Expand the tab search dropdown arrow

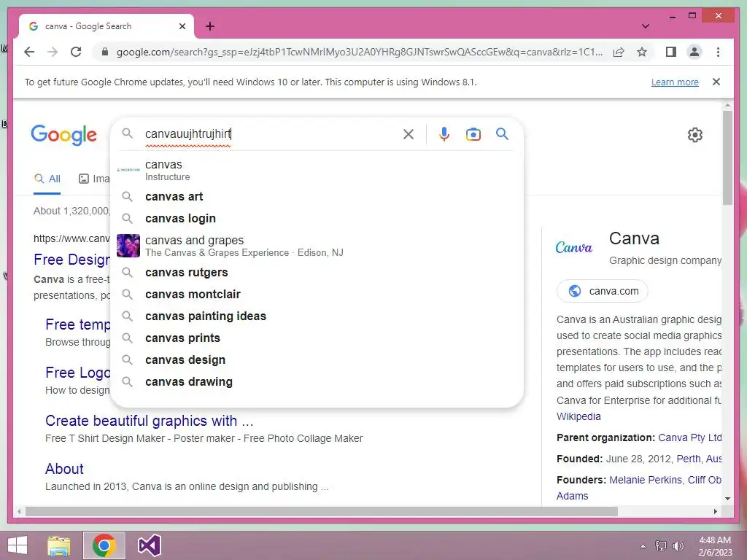tap(645, 26)
